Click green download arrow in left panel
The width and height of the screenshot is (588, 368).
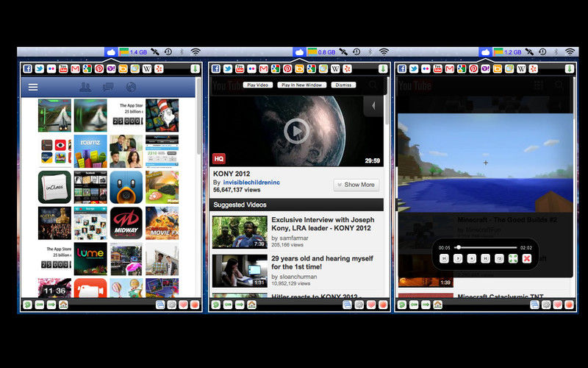click(195, 68)
